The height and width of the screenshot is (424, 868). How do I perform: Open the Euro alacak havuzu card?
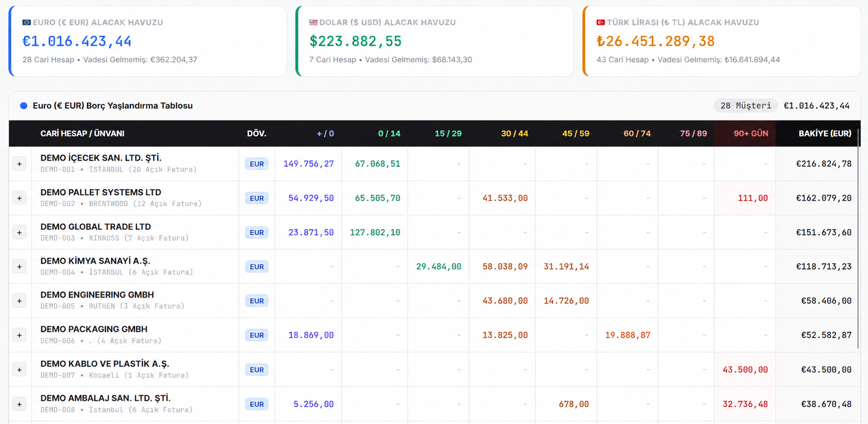147,41
